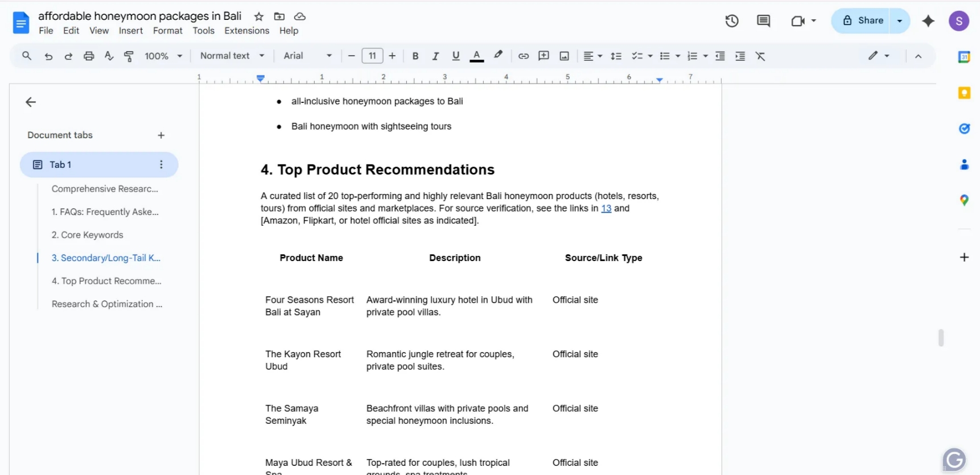Increase the indent
The height and width of the screenshot is (475, 980).
tap(740, 56)
